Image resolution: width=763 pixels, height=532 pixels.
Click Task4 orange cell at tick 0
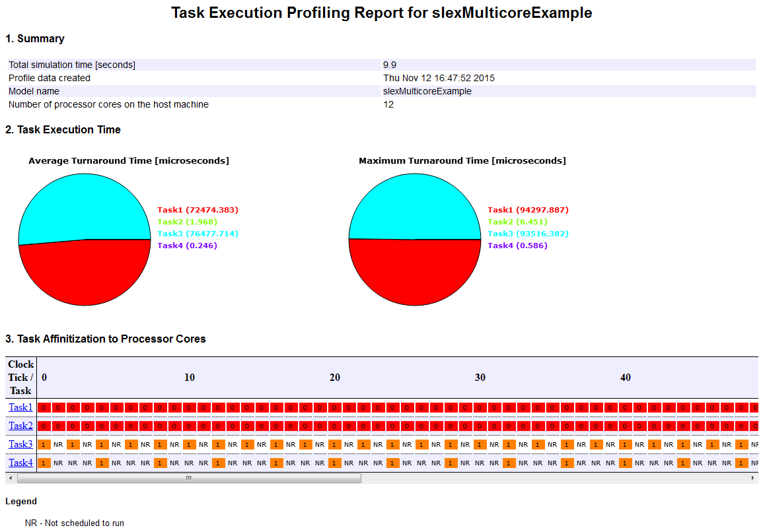pyautogui.click(x=44, y=463)
